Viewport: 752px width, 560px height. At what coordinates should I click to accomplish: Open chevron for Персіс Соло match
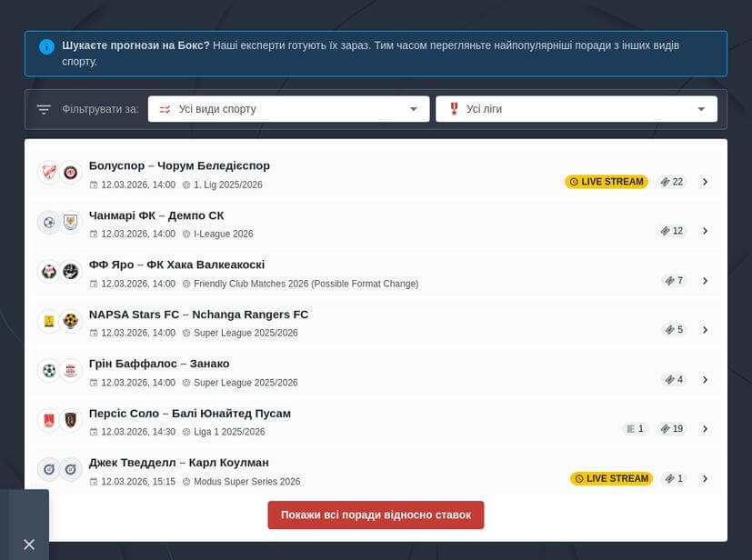[705, 429]
